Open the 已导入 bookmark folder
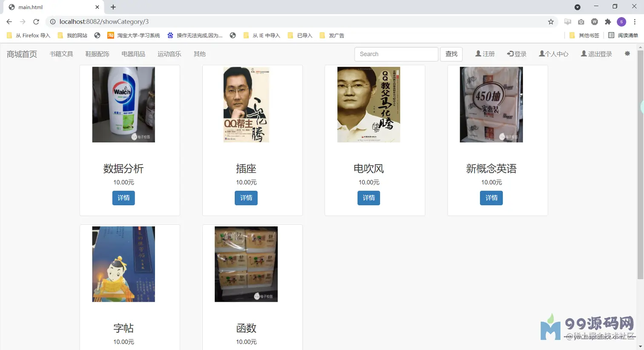The width and height of the screenshot is (644, 350). pos(300,35)
